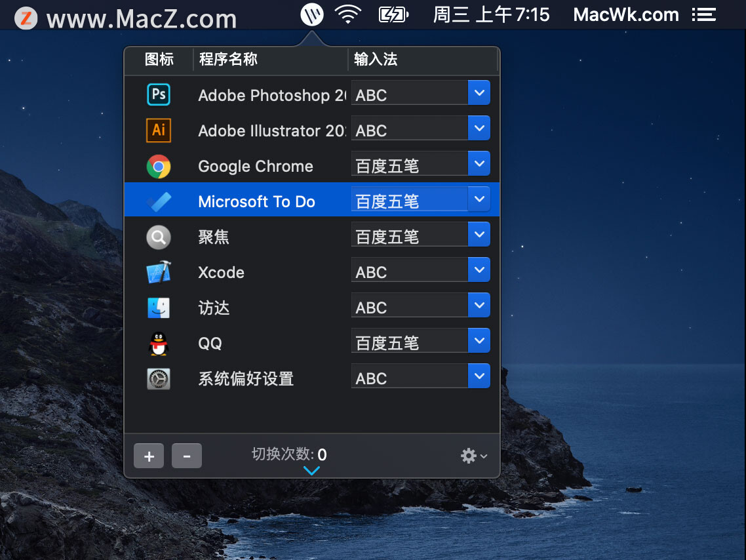Click the 系统偏好设置 gear app icon
Viewport: 746px width, 560px height.
[159, 379]
